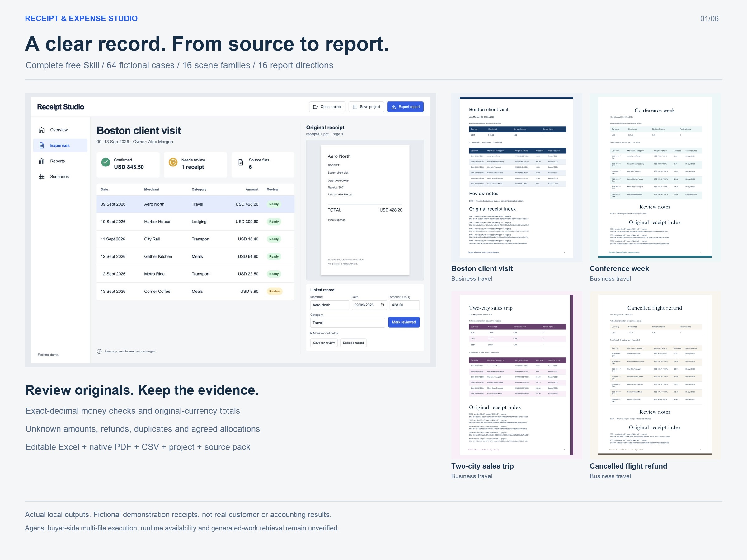Click the Open project button
The image size is (747, 560).
[x=327, y=107]
